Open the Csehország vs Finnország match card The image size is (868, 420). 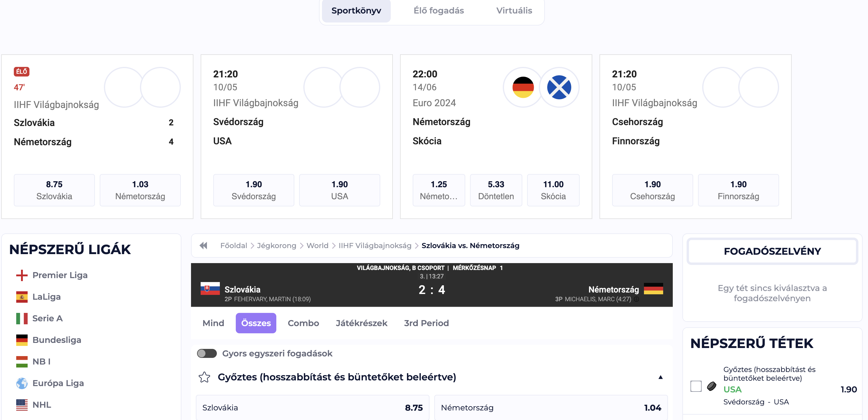point(696,136)
